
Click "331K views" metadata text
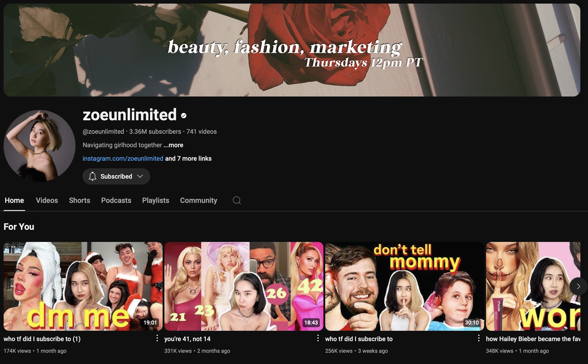(x=178, y=351)
